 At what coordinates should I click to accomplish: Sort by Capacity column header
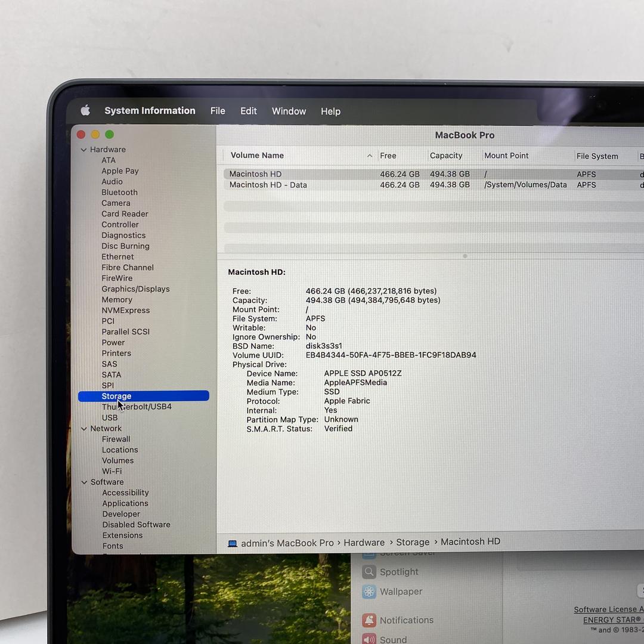tap(446, 156)
